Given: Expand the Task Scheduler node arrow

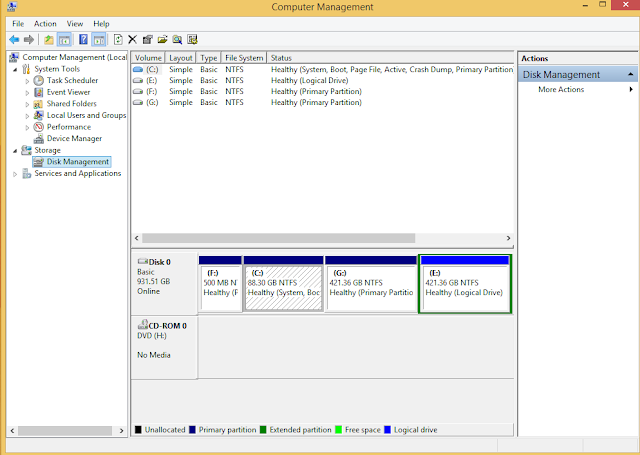Looking at the screenshot, I should tap(27, 81).
